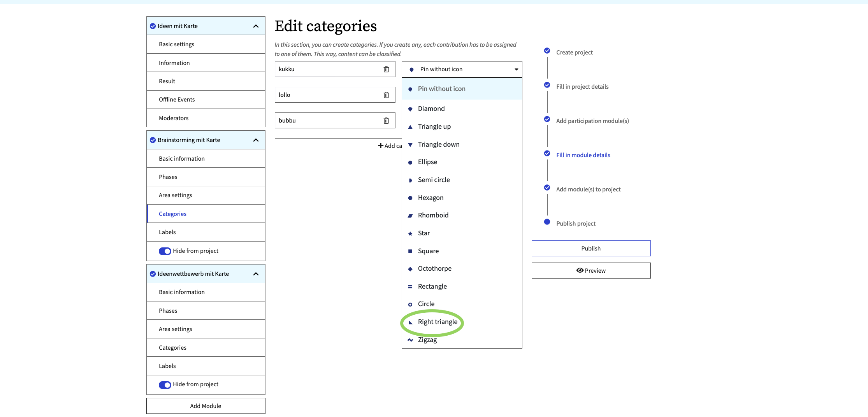Collapse the Ideenwettbewerb mit Karte module

256,274
